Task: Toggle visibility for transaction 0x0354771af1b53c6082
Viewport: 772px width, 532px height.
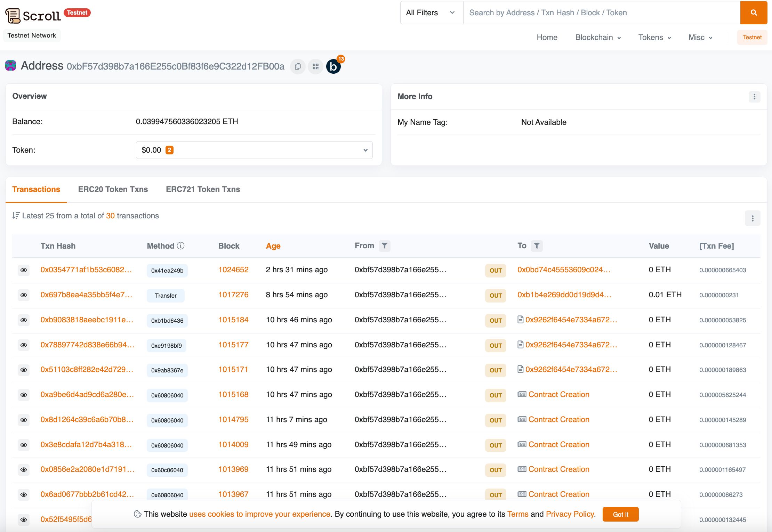Action: (23, 270)
